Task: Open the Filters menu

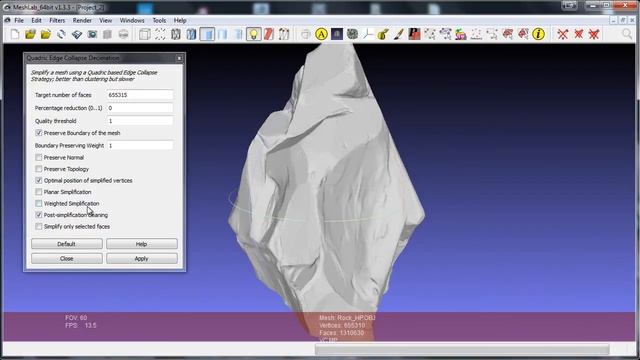Action: pyautogui.click(x=57, y=20)
